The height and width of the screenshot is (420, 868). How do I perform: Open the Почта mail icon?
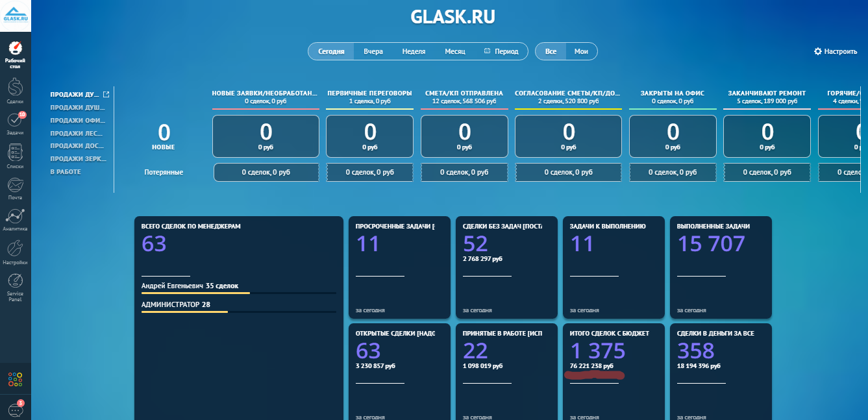click(x=15, y=187)
